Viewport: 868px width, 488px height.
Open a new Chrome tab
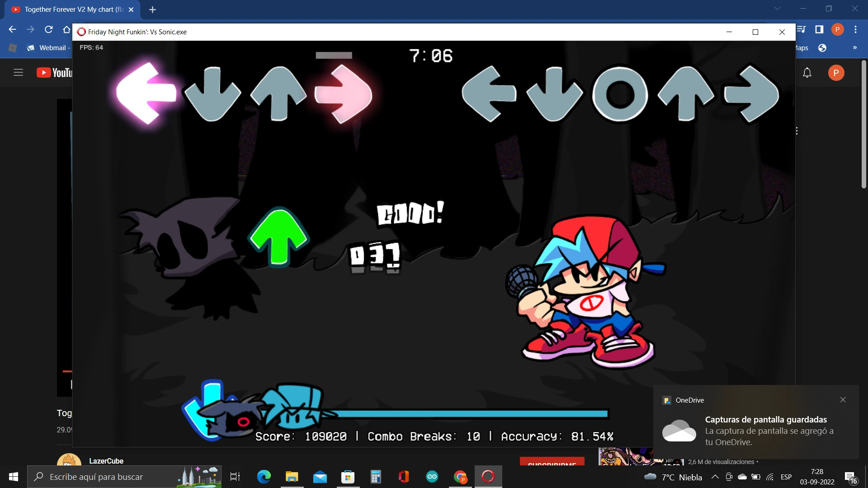click(152, 9)
